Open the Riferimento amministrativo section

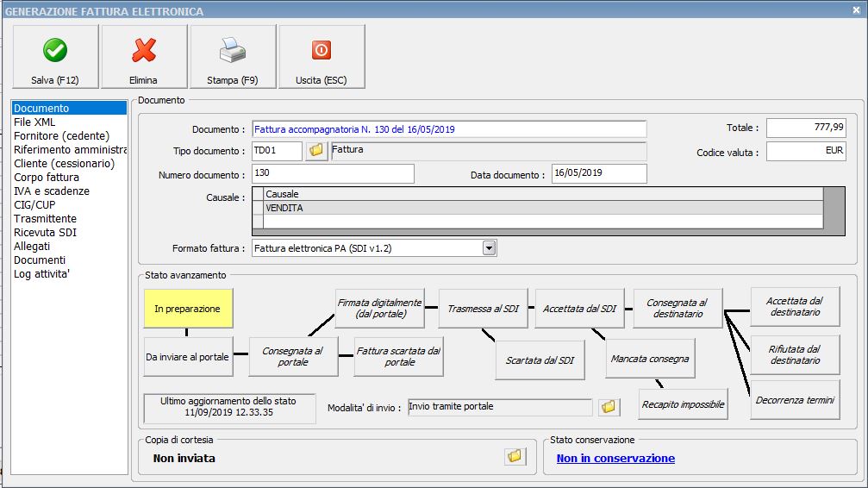pyautogui.click(x=69, y=149)
